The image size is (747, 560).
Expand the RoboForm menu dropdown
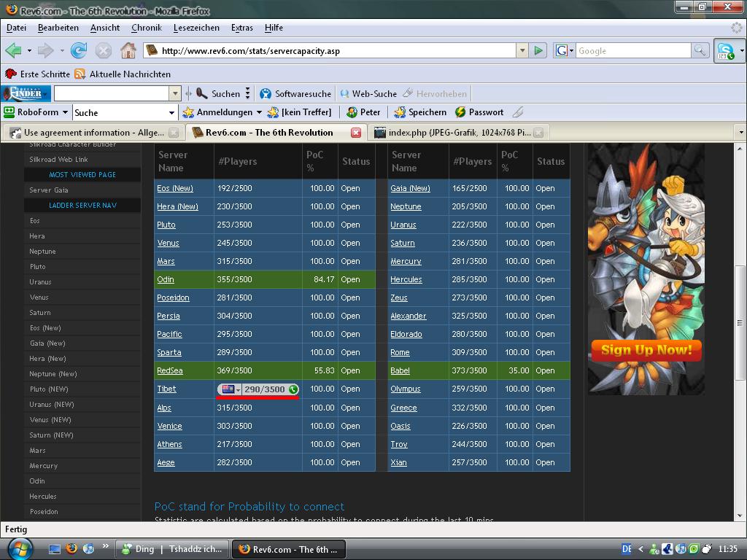pyautogui.click(x=65, y=112)
